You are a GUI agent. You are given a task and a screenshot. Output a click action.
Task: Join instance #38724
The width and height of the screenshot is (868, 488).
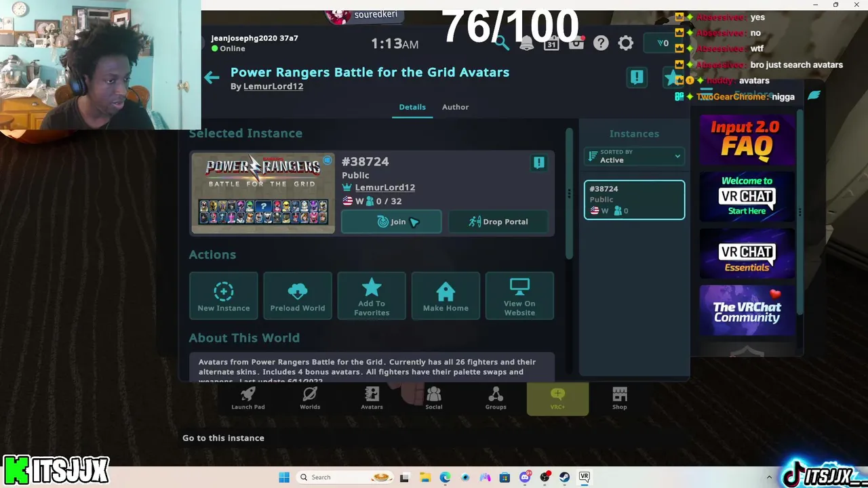(x=391, y=222)
